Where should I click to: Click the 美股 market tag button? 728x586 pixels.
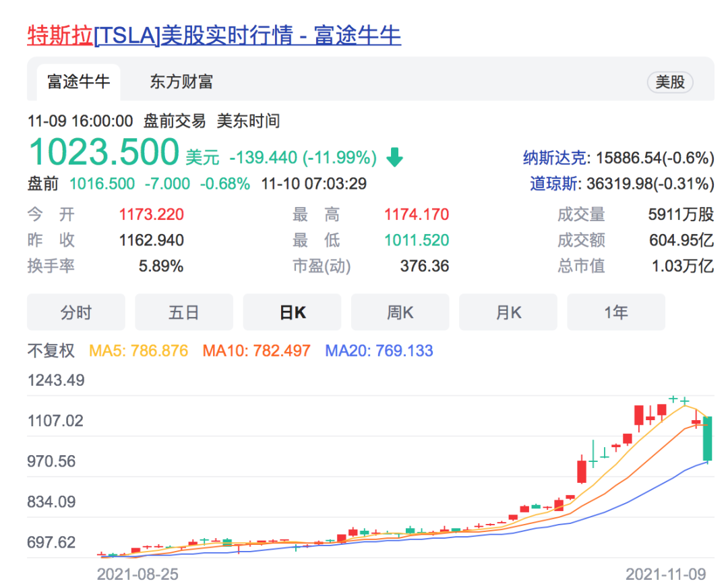click(670, 83)
